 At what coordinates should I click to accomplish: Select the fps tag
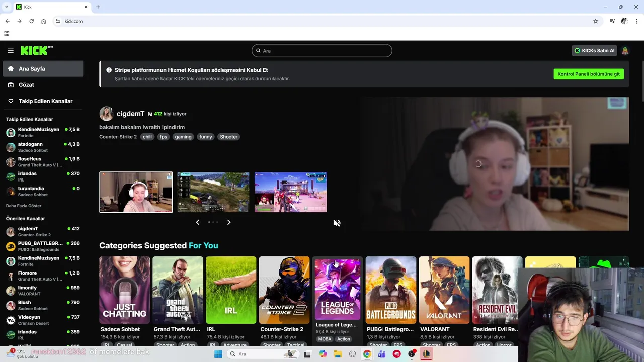click(x=163, y=137)
